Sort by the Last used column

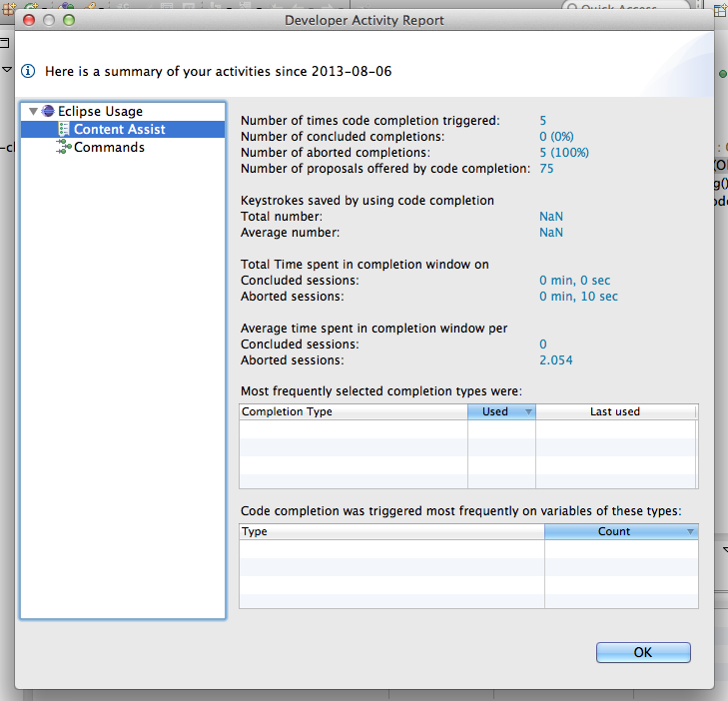point(615,411)
